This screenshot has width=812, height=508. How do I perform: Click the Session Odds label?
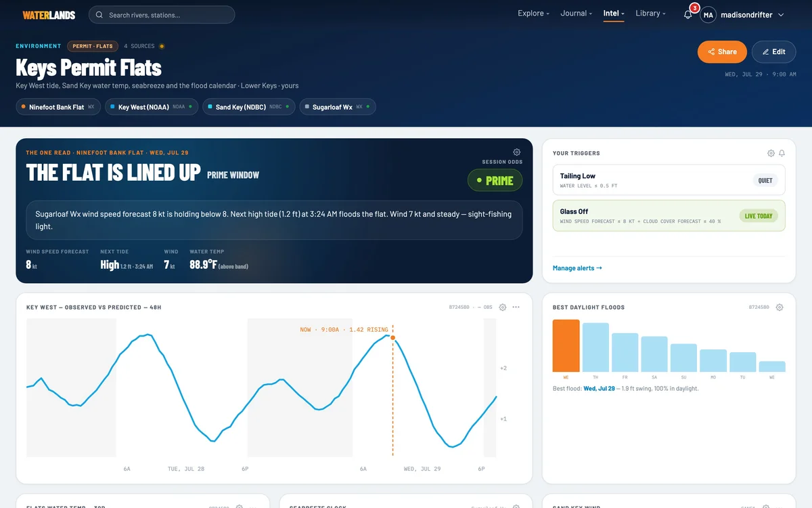(x=502, y=162)
